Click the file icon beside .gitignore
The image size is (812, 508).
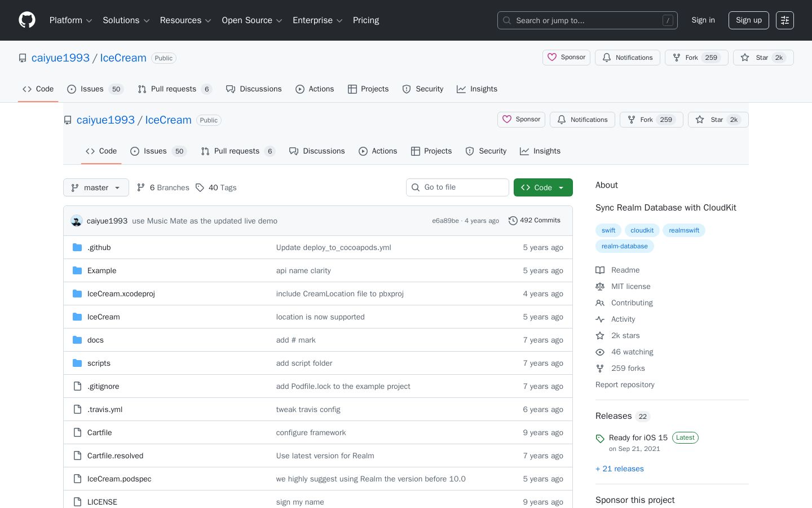click(x=77, y=386)
